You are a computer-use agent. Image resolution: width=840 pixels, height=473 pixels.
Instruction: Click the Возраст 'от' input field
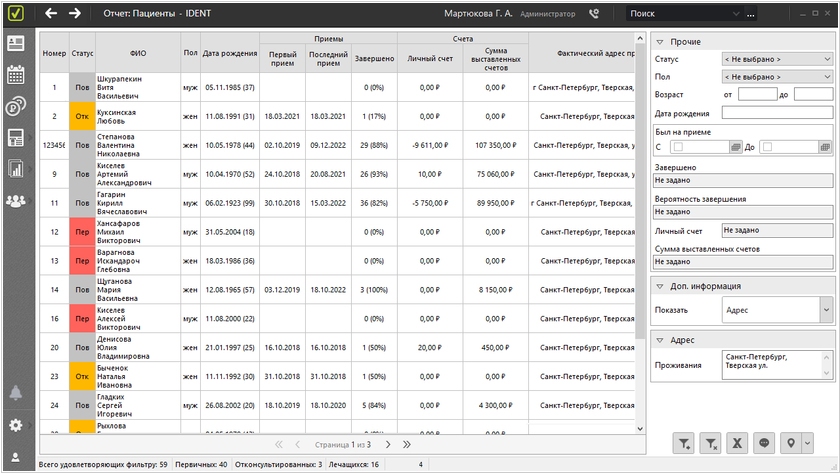pos(757,94)
